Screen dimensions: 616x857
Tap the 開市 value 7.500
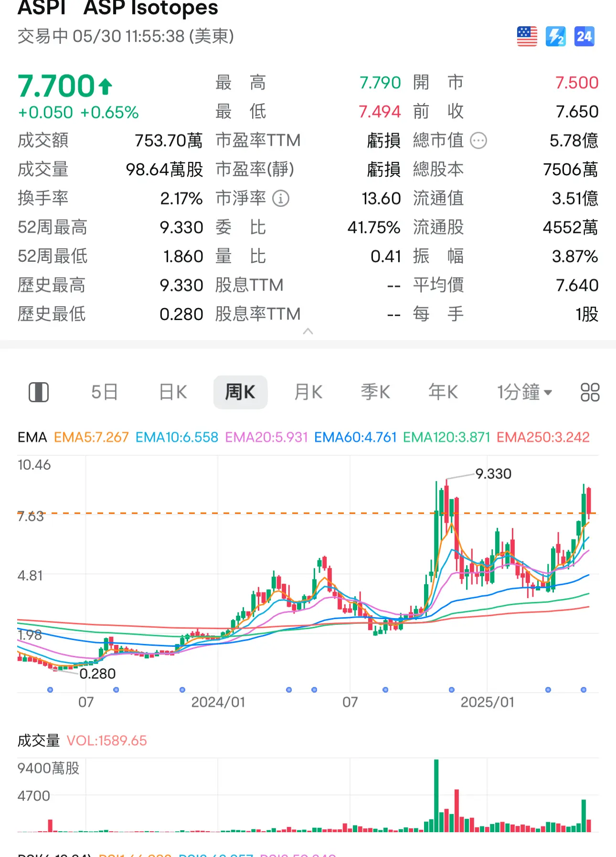click(577, 83)
